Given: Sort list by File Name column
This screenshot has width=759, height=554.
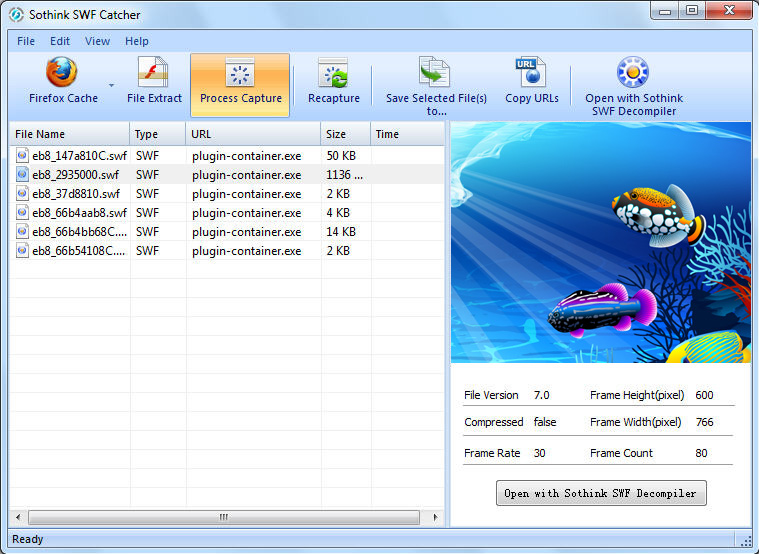Looking at the screenshot, I should 69,134.
